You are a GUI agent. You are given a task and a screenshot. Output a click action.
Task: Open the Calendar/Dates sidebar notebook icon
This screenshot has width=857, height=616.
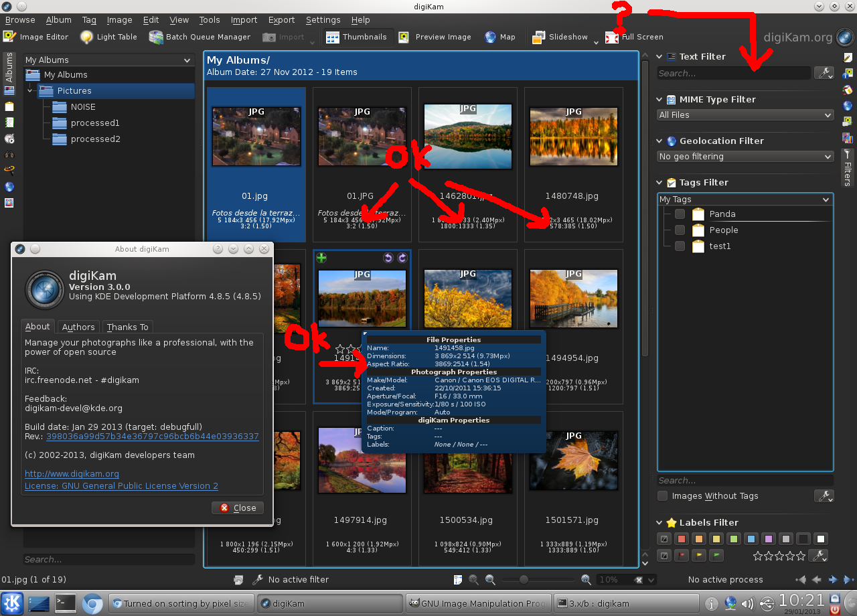(9, 123)
